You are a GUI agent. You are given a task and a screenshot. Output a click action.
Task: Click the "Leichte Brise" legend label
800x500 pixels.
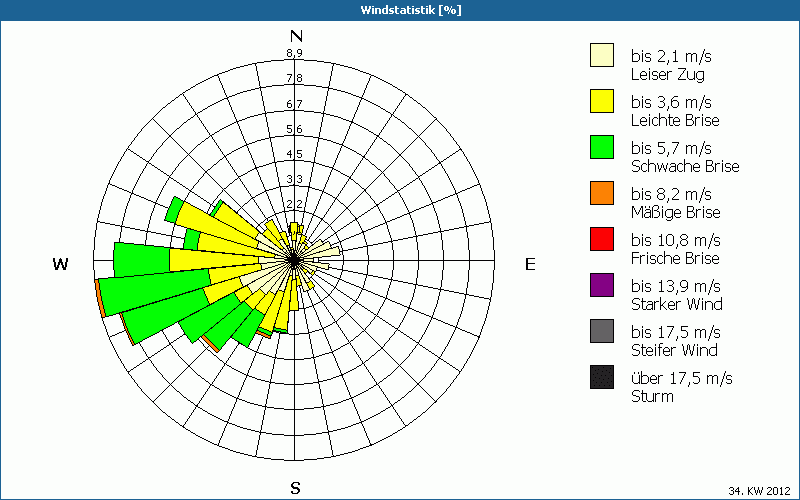pyautogui.click(x=675, y=120)
